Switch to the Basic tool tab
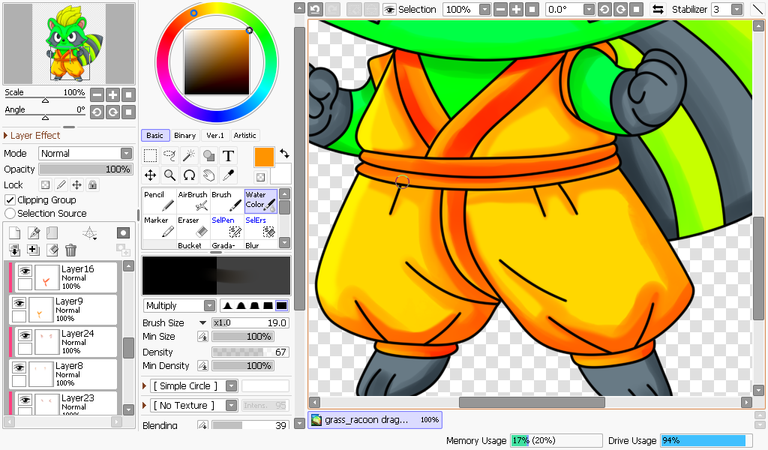768x450 pixels. coord(155,135)
